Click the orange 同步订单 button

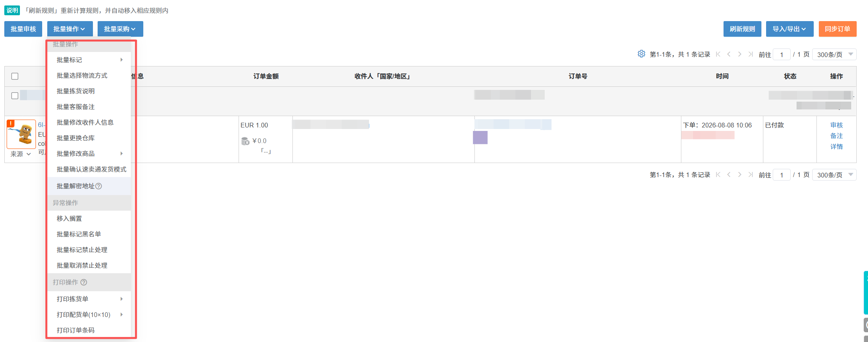pos(838,29)
